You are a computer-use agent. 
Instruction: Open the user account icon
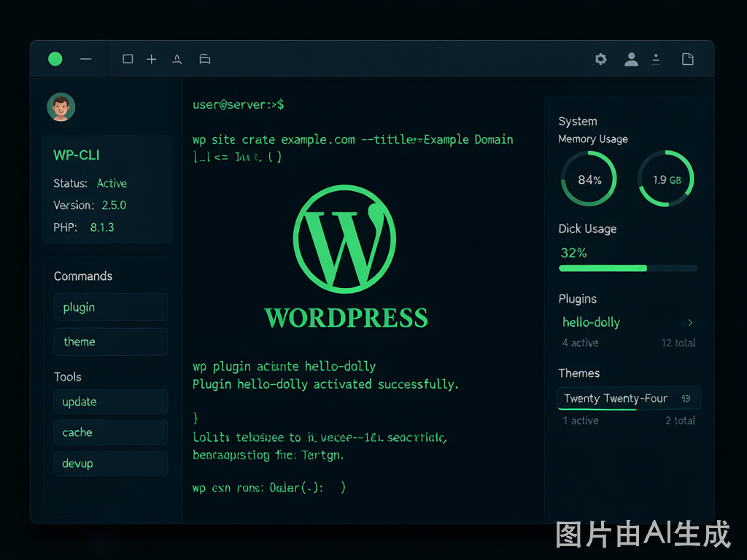tap(631, 60)
